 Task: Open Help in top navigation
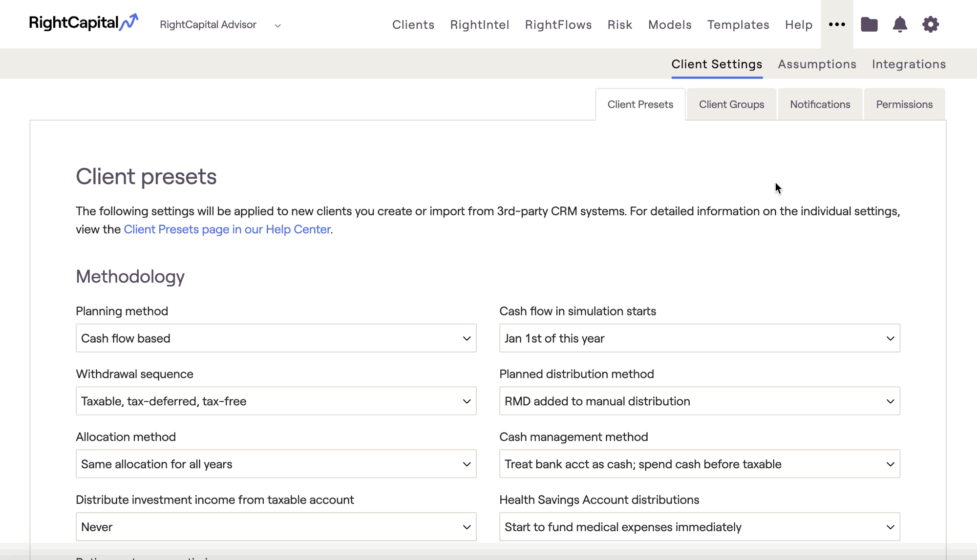[x=799, y=24]
